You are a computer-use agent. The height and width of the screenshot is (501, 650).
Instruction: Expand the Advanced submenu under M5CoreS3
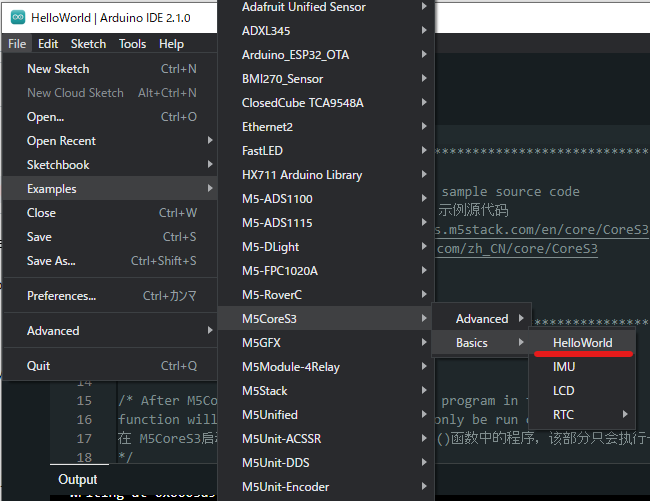tap(481, 319)
